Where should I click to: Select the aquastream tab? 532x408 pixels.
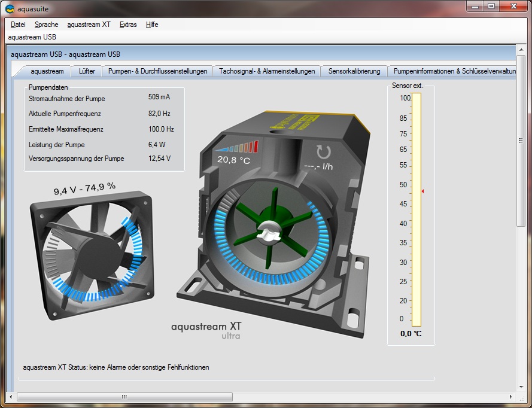47,71
